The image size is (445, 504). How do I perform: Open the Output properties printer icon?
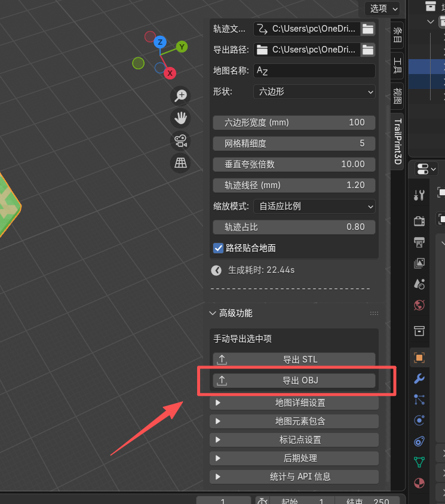(419, 242)
